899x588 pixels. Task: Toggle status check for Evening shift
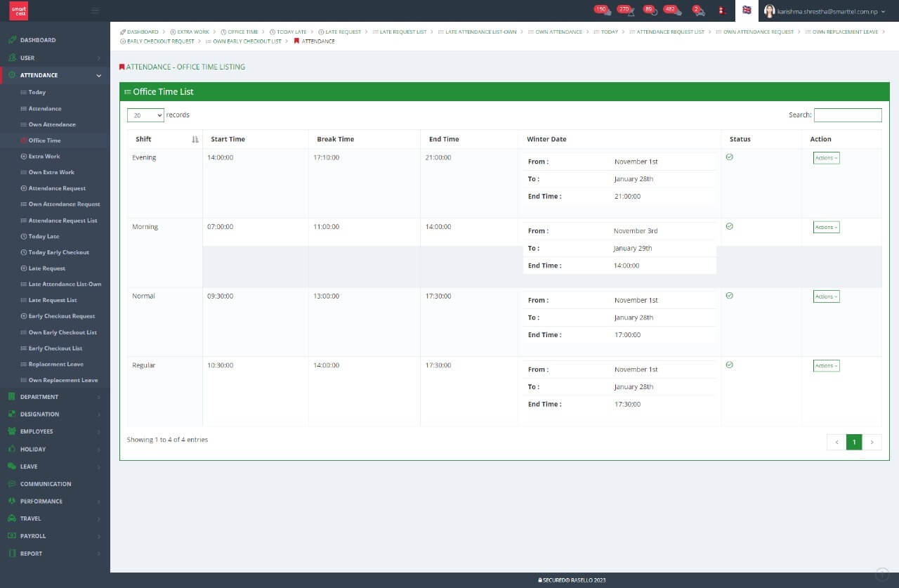(x=729, y=157)
